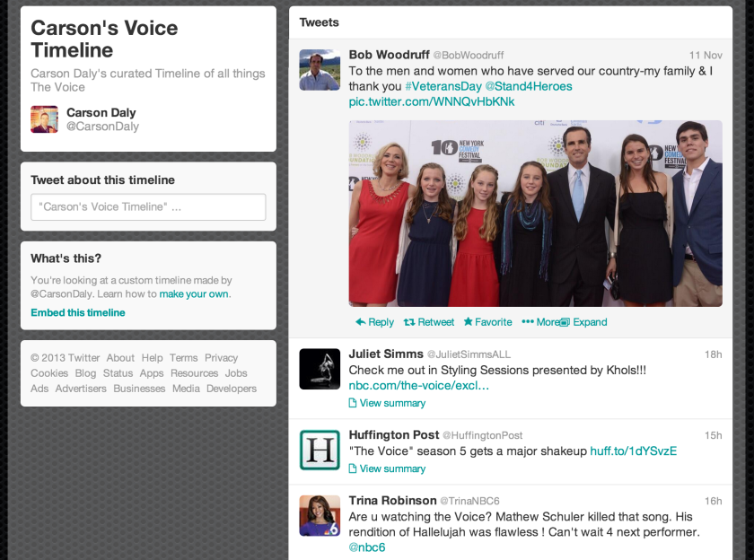Viewport: 754px width, 560px height.
Task: Open the Advertisers footer link
Action: (81, 389)
